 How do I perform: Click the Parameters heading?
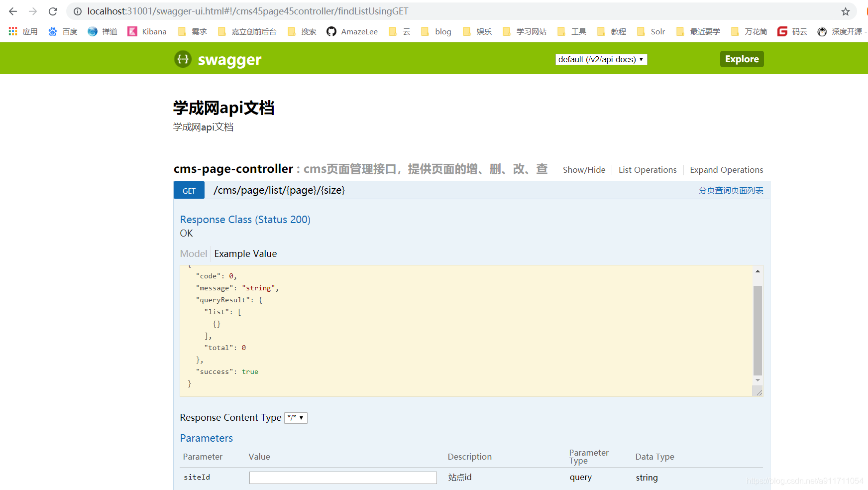206,438
